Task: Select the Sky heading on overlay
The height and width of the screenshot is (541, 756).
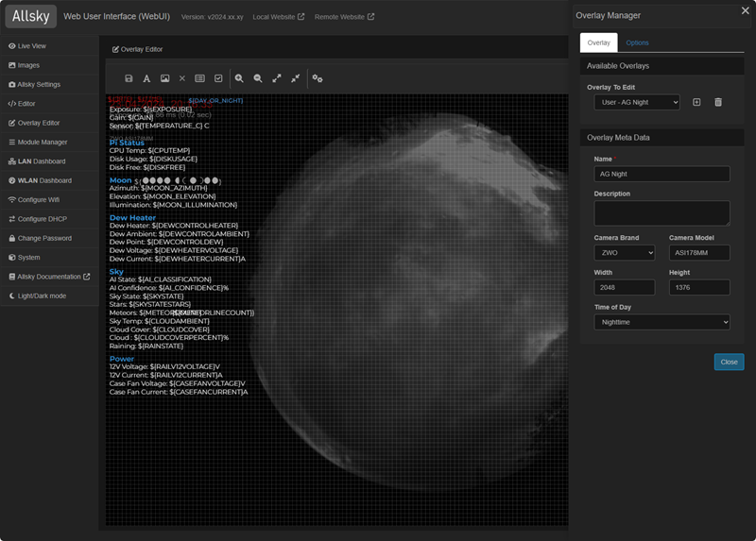Action: click(x=116, y=272)
